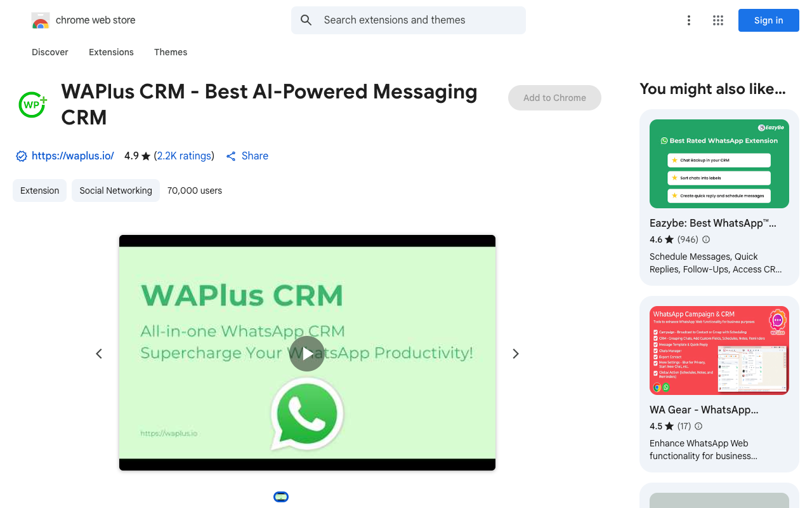The height and width of the screenshot is (508, 812).
Task: Click the 'You might also like...' heading
Action: tap(712, 89)
